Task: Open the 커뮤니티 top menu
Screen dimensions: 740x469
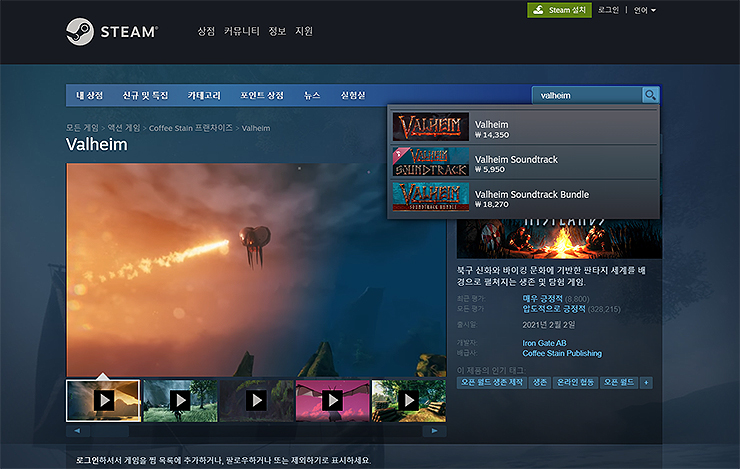Action: 242,31
